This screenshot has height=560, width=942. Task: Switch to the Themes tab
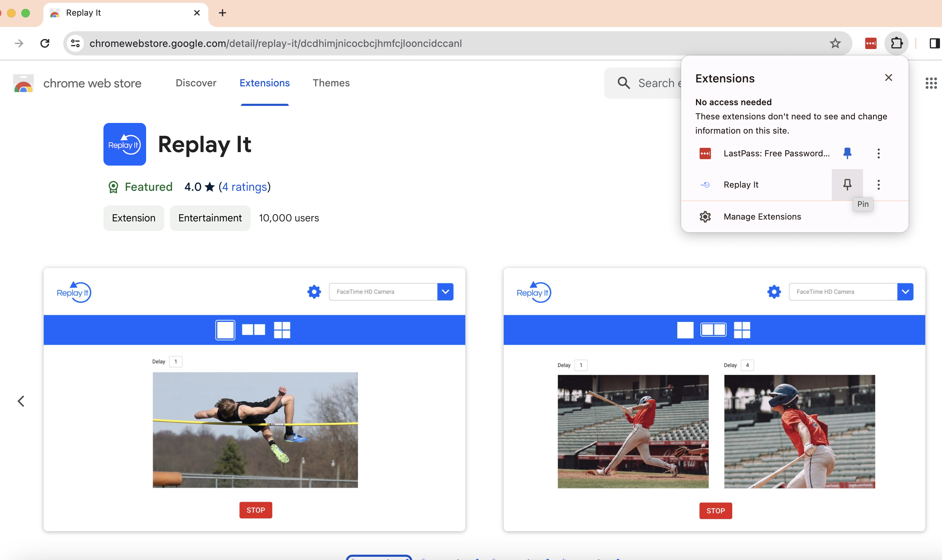tap(331, 83)
